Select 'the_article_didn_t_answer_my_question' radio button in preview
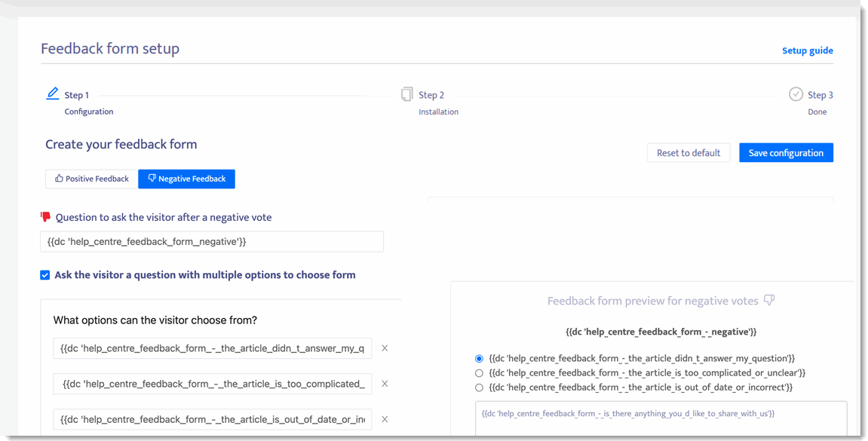The height and width of the screenshot is (441, 868). (480, 359)
